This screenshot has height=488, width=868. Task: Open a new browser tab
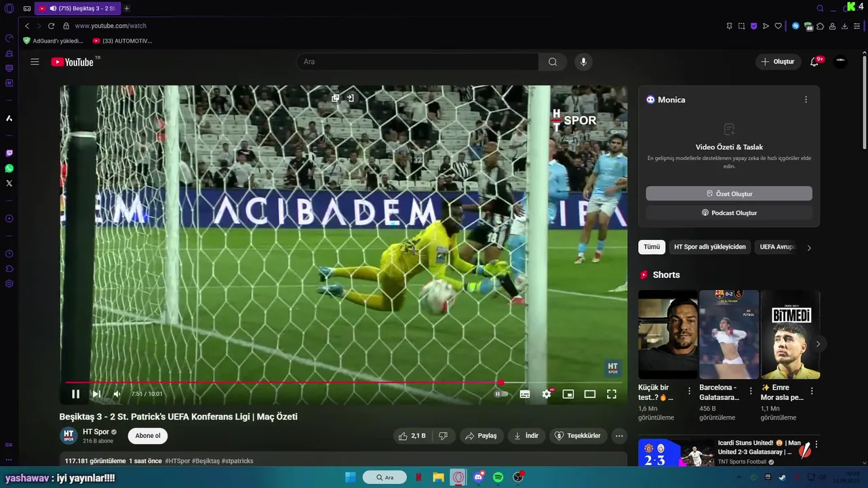click(127, 8)
